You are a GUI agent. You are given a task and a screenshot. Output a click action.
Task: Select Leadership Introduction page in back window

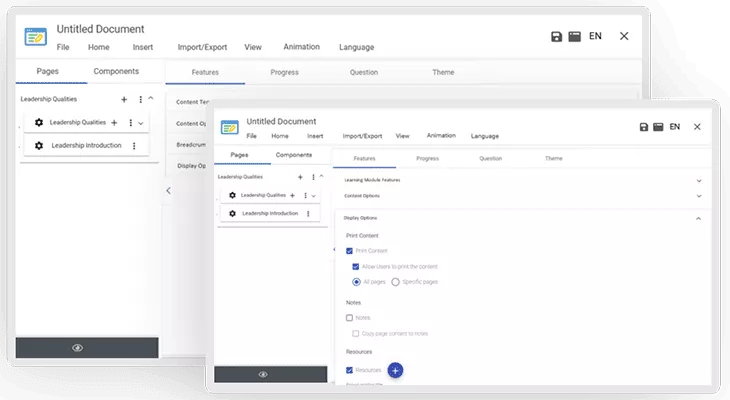click(x=87, y=145)
